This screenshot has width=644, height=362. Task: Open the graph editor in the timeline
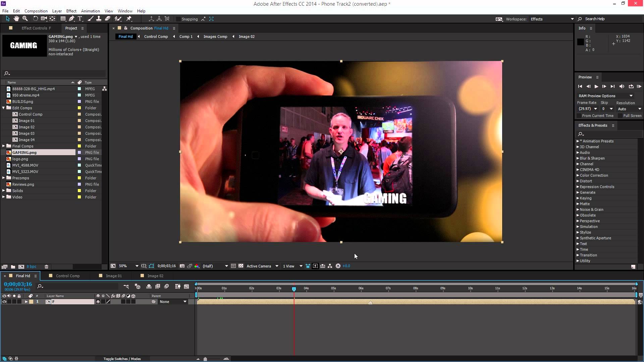point(186,287)
